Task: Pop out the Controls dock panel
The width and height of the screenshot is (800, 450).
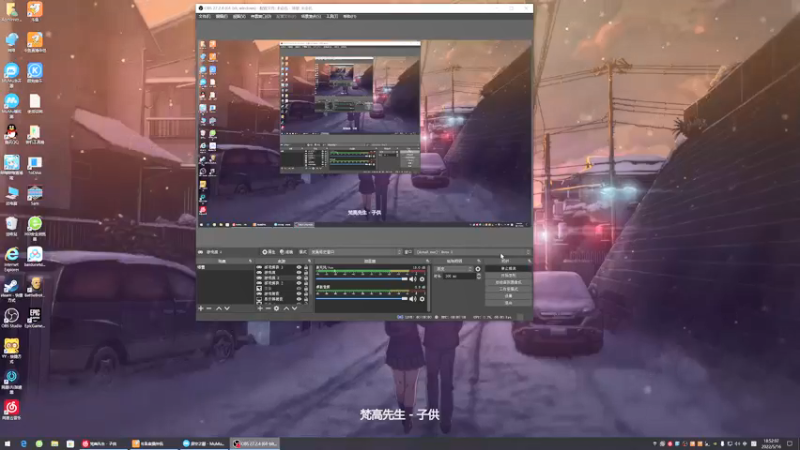Action: coord(529,261)
